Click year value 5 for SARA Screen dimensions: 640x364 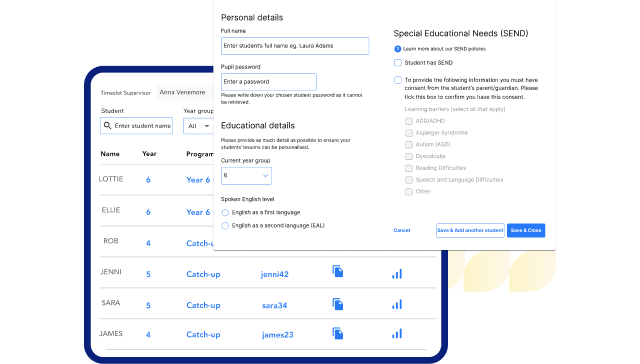tap(148, 305)
